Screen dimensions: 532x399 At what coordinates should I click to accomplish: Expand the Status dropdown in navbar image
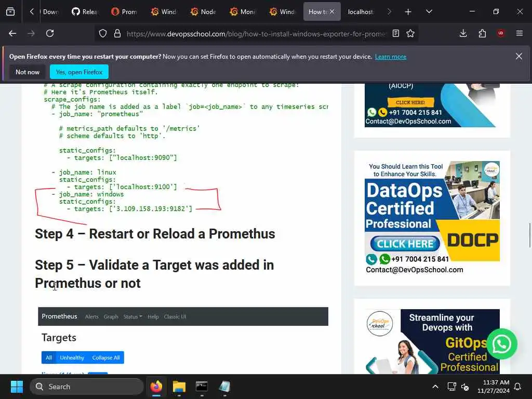pyautogui.click(x=132, y=316)
